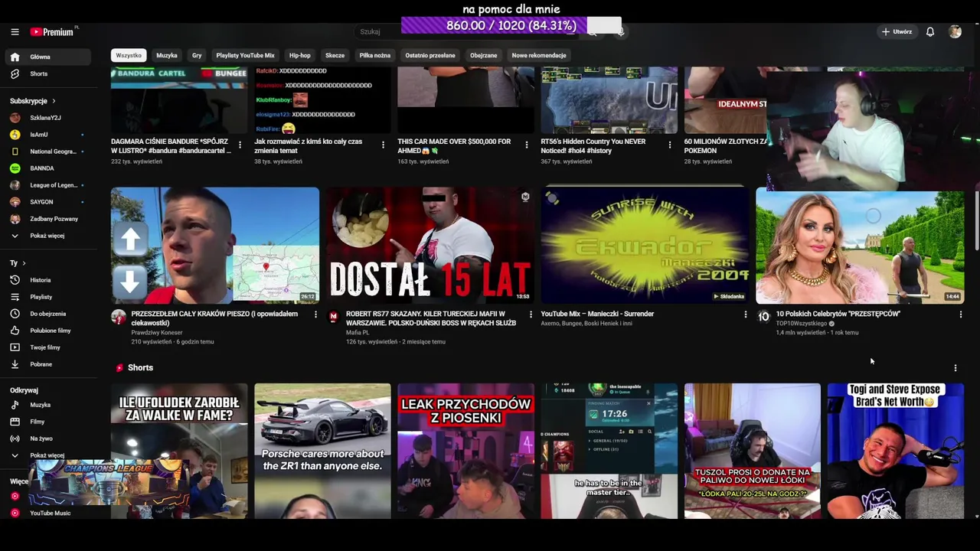The image size is (980, 551).
Task: Open Porsche ZR1 short
Action: coord(322,452)
